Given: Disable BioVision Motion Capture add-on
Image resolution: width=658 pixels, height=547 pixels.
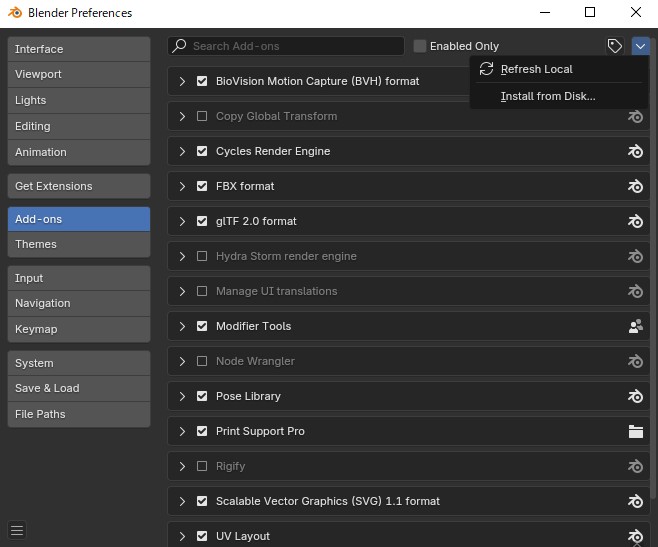Looking at the screenshot, I should [202, 81].
